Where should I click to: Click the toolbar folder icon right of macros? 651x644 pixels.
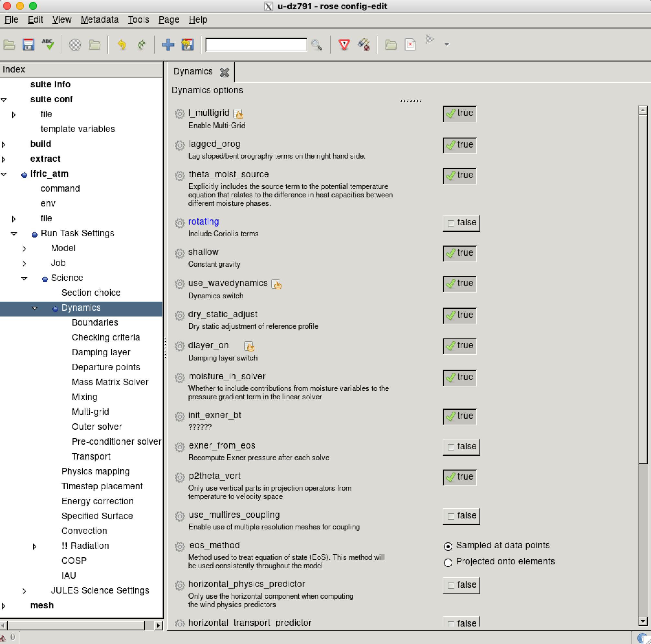pyautogui.click(x=391, y=44)
